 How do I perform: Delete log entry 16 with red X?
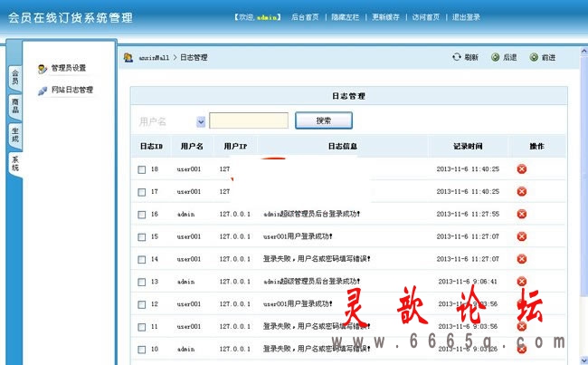(522, 214)
